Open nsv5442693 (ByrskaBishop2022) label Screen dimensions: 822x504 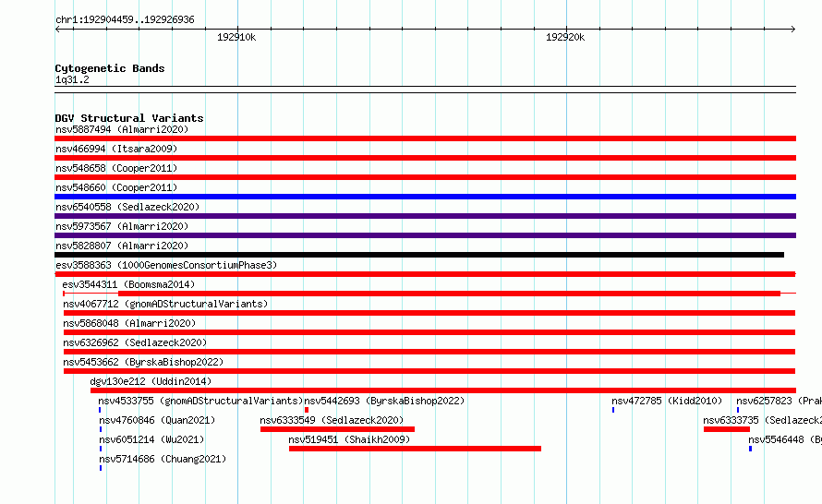pos(384,401)
